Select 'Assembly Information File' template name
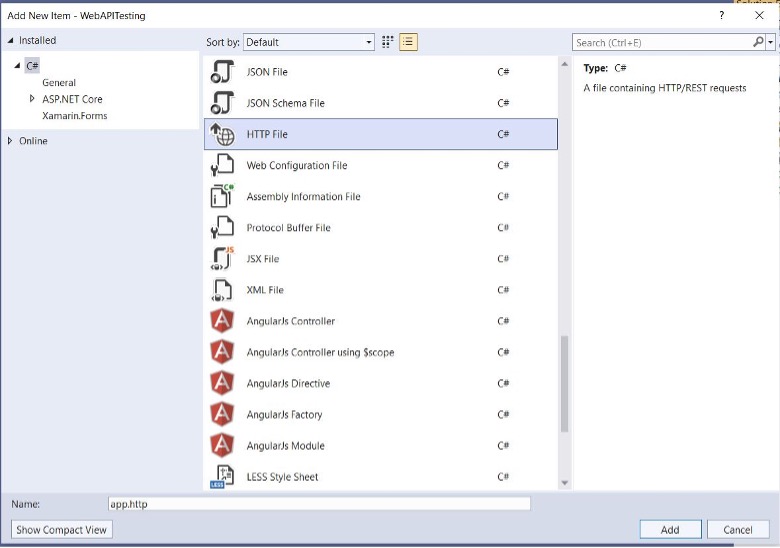Image resolution: width=780 pixels, height=548 pixels. [303, 196]
